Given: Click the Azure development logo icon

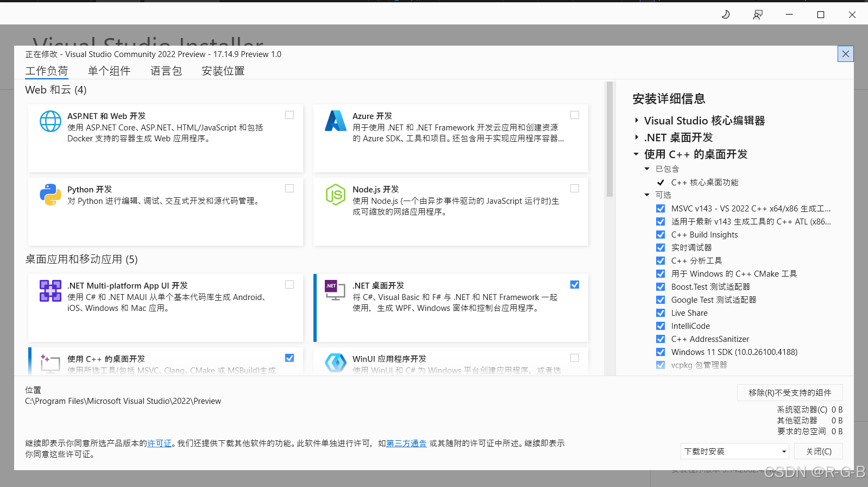Looking at the screenshot, I should tap(336, 121).
